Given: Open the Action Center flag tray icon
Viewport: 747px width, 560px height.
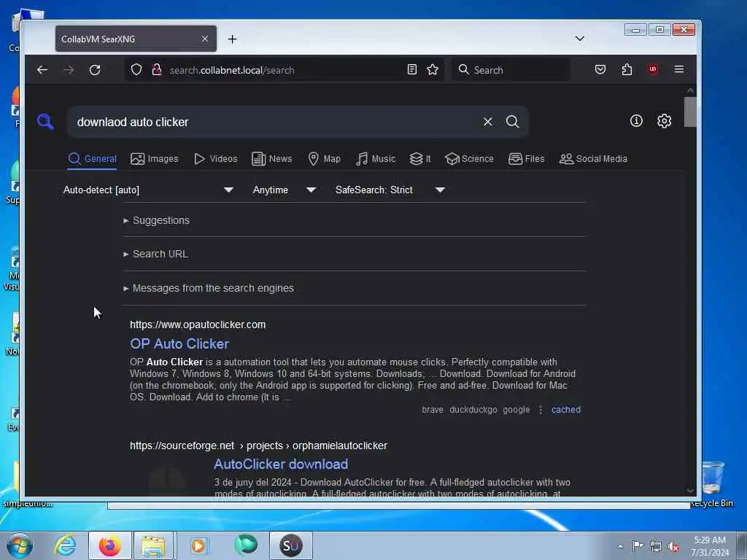Looking at the screenshot, I should point(637,545).
